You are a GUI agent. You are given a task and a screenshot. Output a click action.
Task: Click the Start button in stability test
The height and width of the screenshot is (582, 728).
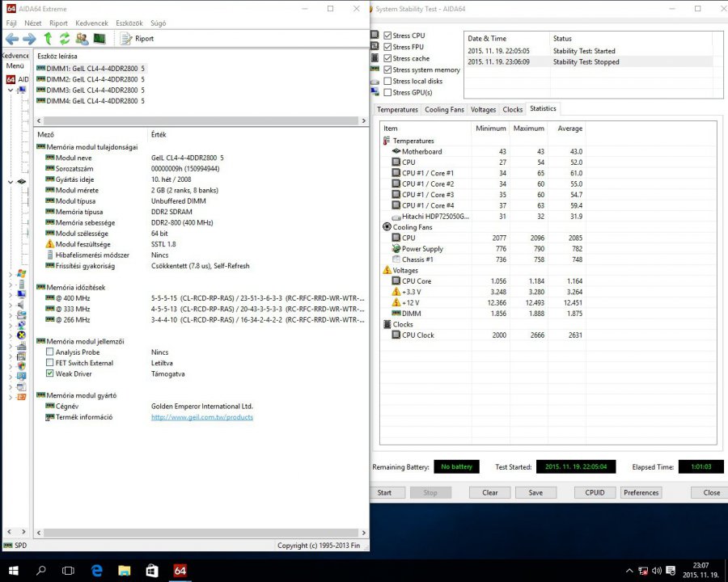(384, 492)
